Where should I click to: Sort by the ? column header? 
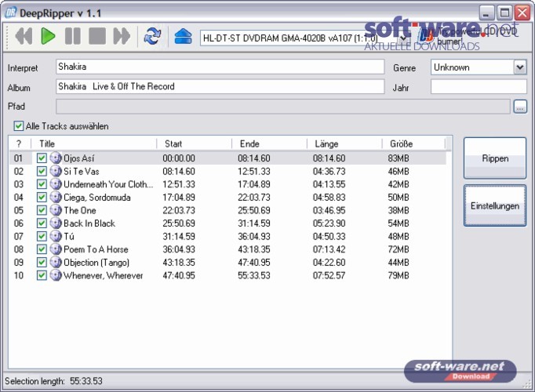coord(20,143)
